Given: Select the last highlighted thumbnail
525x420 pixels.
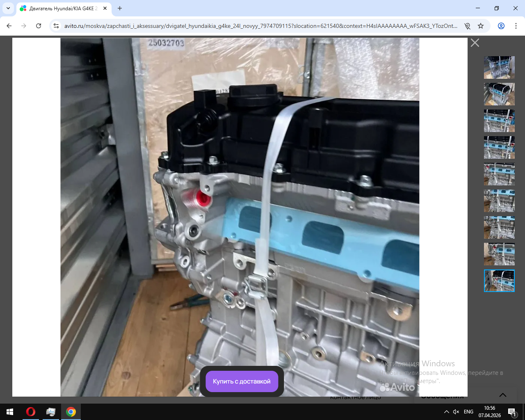Looking at the screenshot, I should click(x=499, y=281).
